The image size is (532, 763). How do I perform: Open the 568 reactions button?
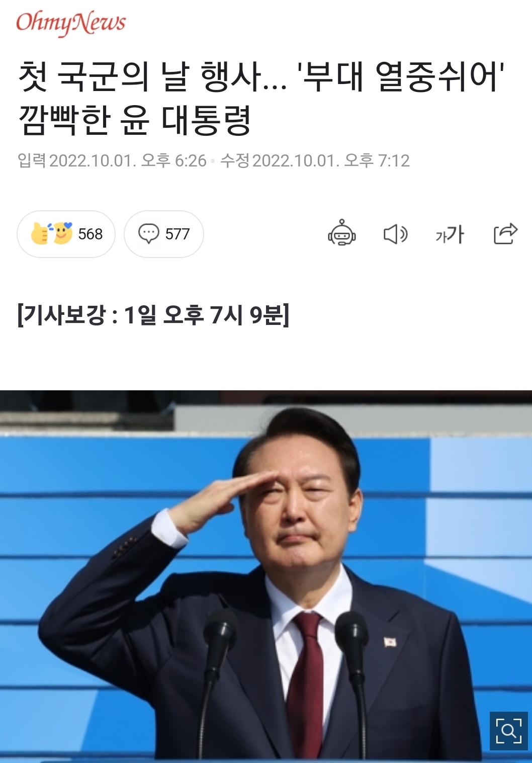point(66,234)
